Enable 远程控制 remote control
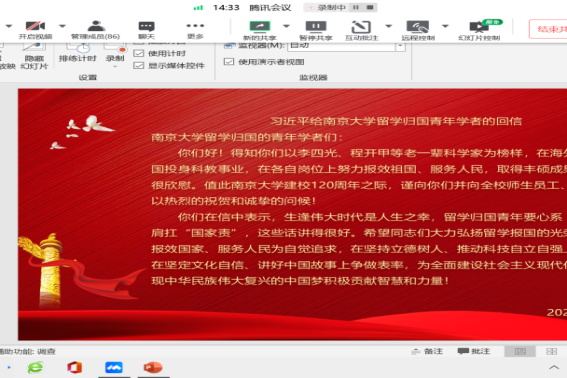 (x=418, y=30)
